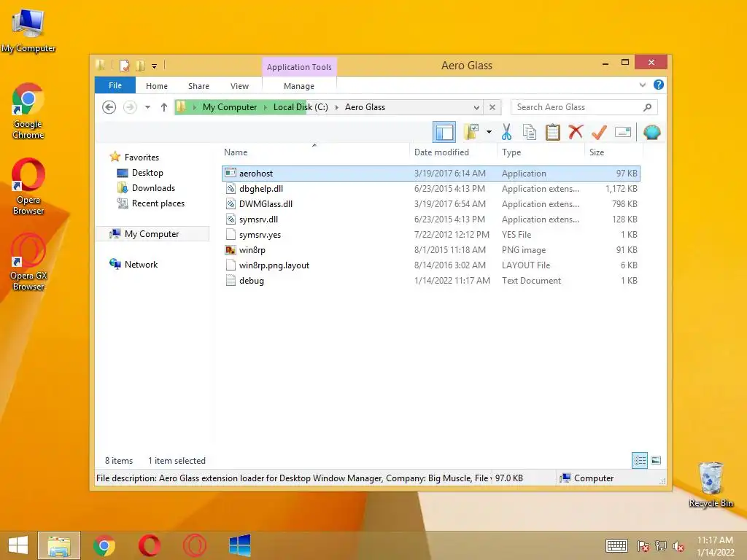The image size is (747, 560).
Task: Open Explorer Help question mark icon
Action: click(x=659, y=85)
